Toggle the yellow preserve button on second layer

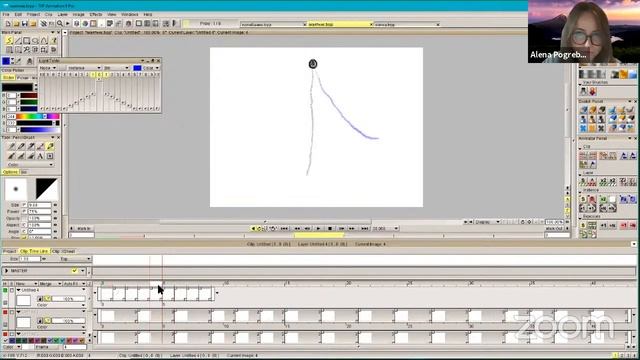(x=47, y=321)
